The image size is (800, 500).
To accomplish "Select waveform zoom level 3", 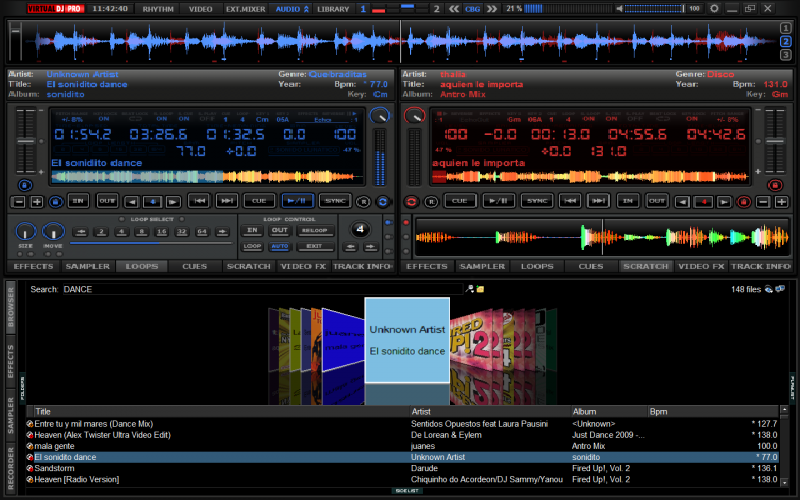I will click(786, 55).
